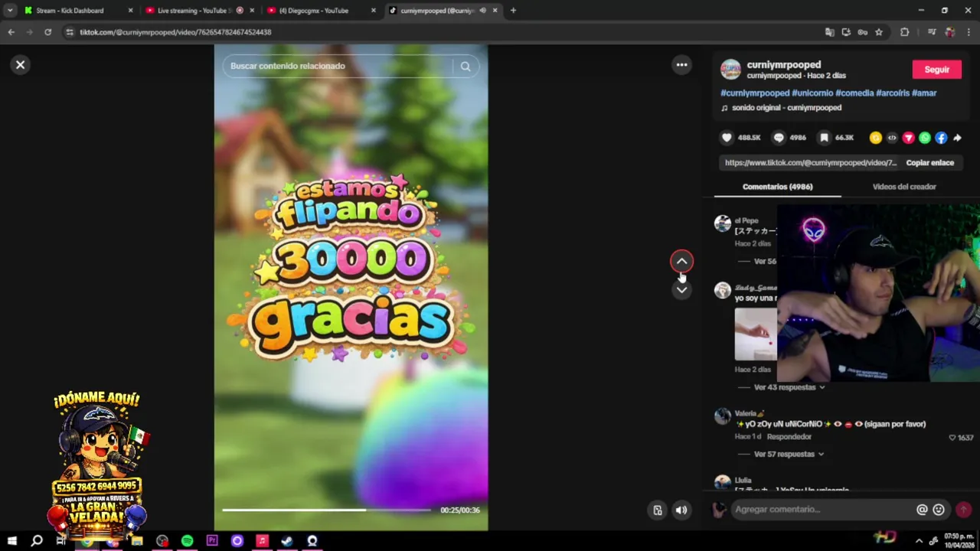
Task: Share video to WhatsApp
Action: pos(925,138)
